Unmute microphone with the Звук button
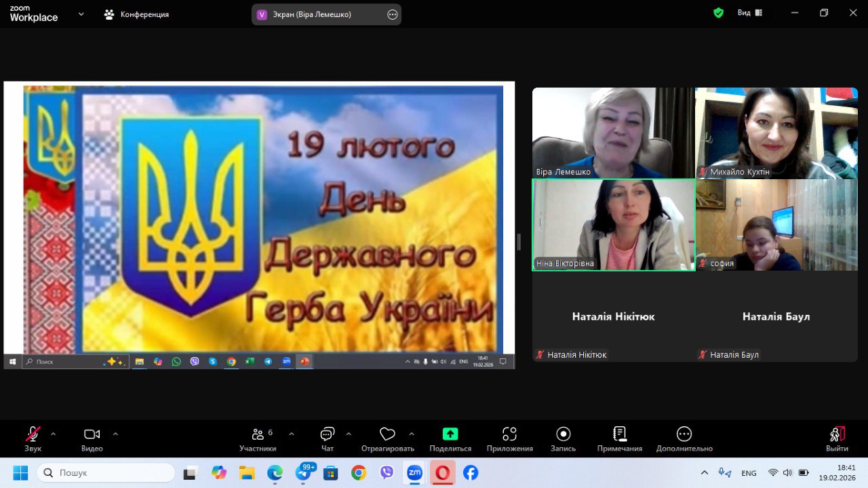Screen dimensions: 868x488 click(33, 434)
